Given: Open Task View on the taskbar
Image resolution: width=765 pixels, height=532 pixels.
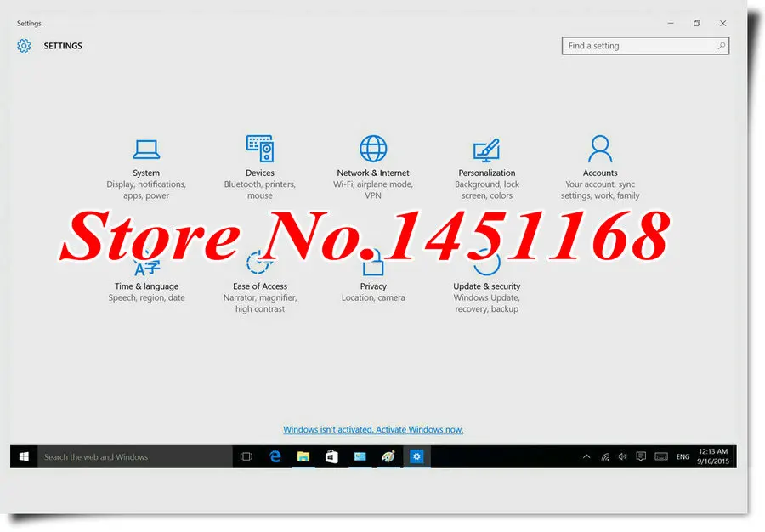Looking at the screenshot, I should tap(246, 457).
